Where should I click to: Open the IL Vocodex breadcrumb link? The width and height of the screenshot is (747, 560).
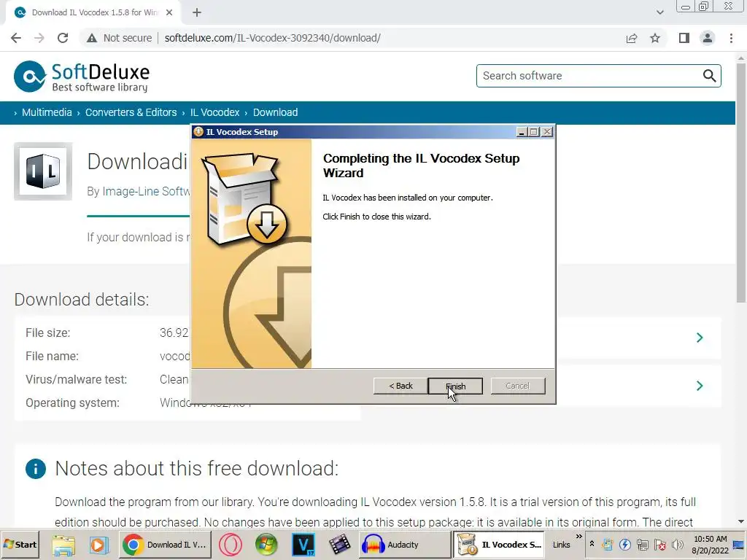point(215,113)
